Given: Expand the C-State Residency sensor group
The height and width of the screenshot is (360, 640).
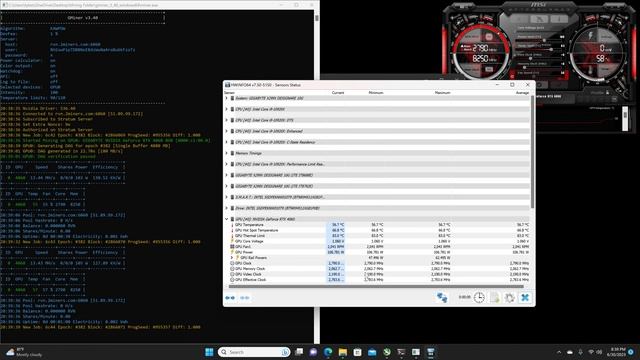Looking at the screenshot, I should pyautogui.click(x=227, y=142).
